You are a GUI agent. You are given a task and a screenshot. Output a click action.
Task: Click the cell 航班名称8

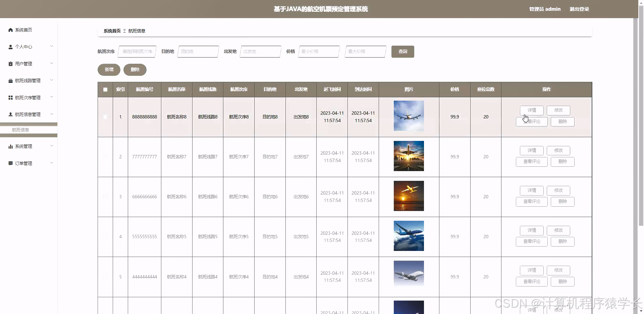(177, 117)
